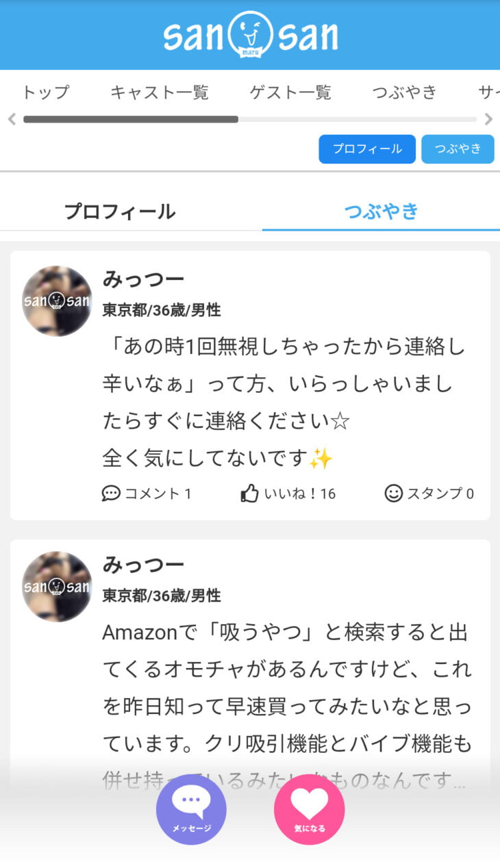Screen dimensions: 500x868
Task: Click username みっつー on first post
Action: tap(143, 279)
